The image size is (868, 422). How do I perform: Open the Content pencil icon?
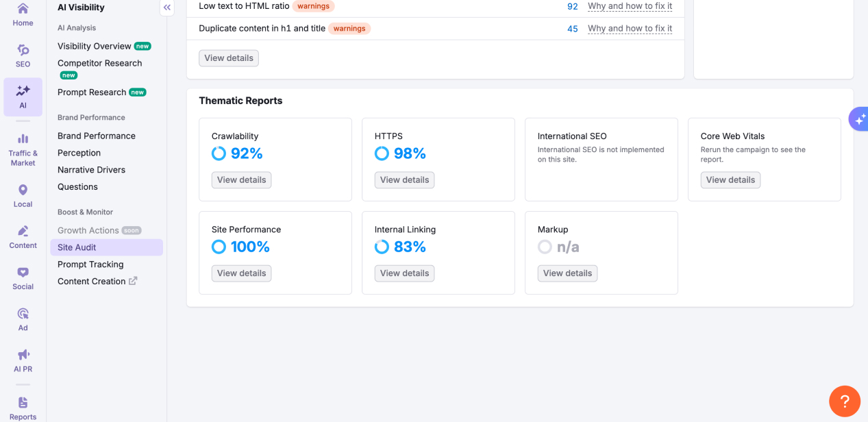[23, 232]
